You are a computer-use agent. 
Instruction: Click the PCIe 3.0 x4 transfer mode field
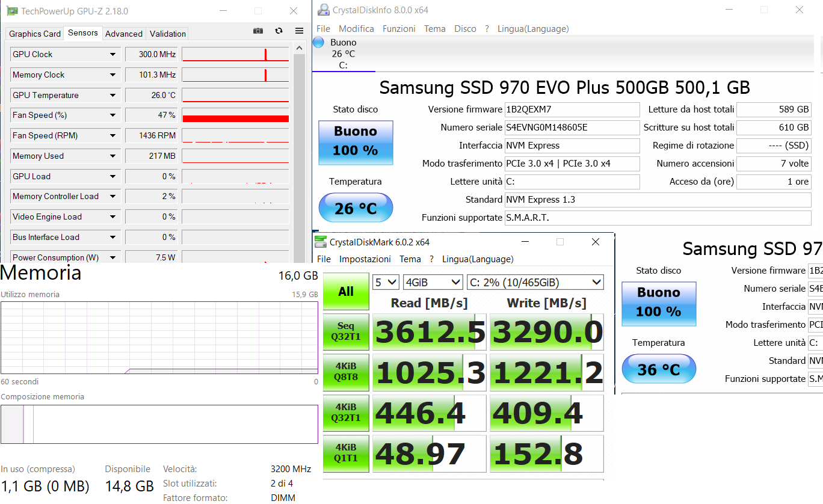[x=572, y=164]
